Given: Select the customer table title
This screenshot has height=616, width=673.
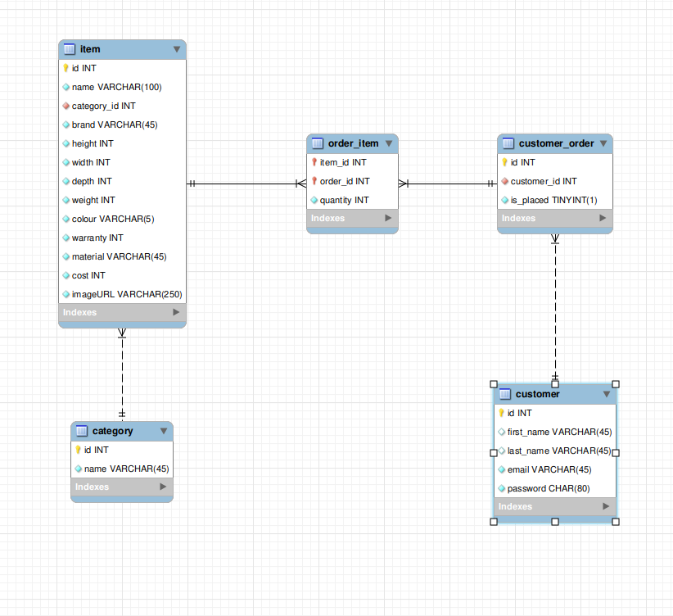Looking at the screenshot, I should tap(537, 394).
